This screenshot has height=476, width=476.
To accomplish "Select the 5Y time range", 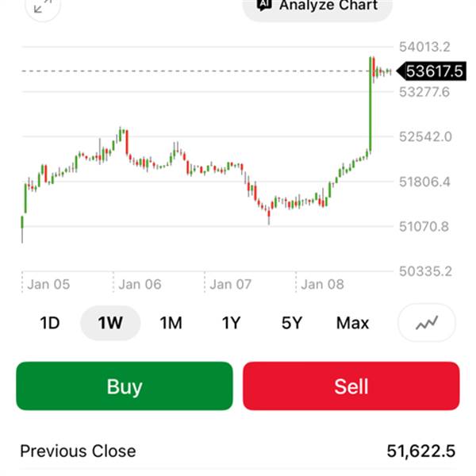I will (292, 323).
